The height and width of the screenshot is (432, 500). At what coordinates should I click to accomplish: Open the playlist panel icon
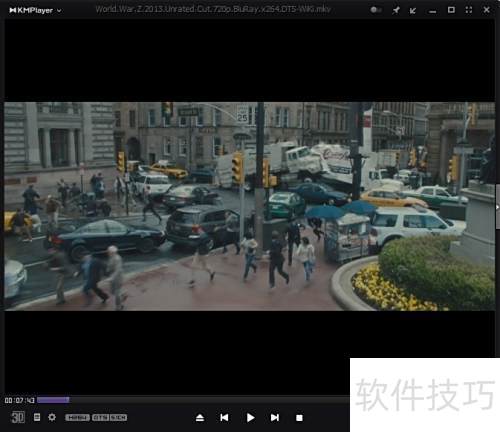[37, 417]
